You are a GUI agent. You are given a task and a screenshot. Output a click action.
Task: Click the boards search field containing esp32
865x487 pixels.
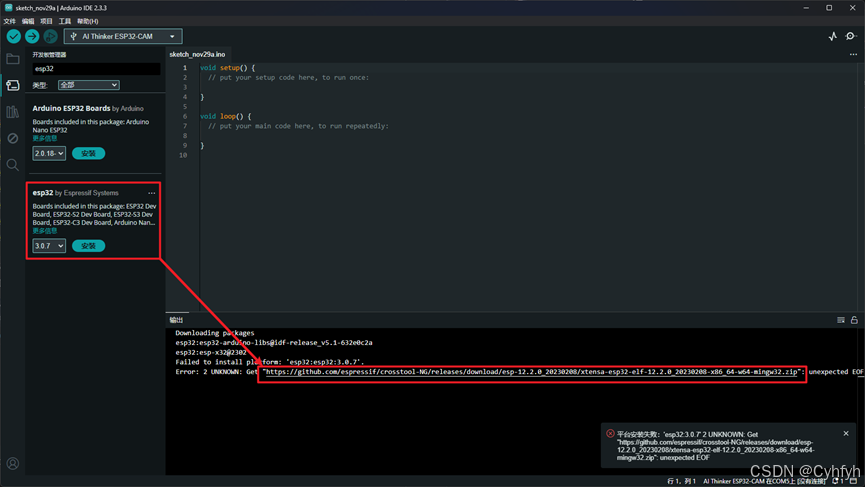click(x=96, y=69)
